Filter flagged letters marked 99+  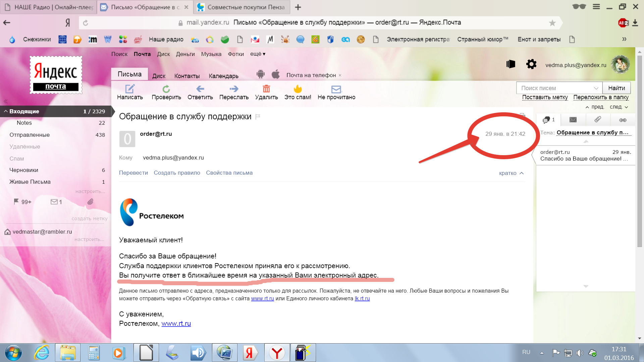[x=22, y=202]
